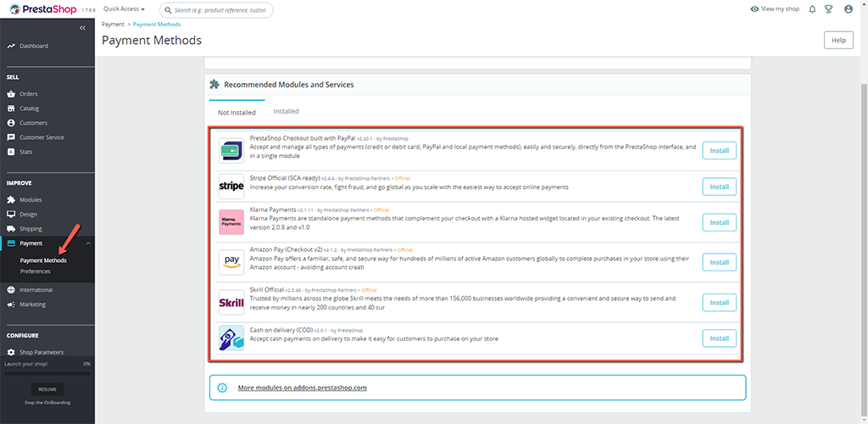Viewport: 868px width, 424px height.
Task: Install PrestaShop Checkout built with PayPal
Action: click(x=719, y=151)
